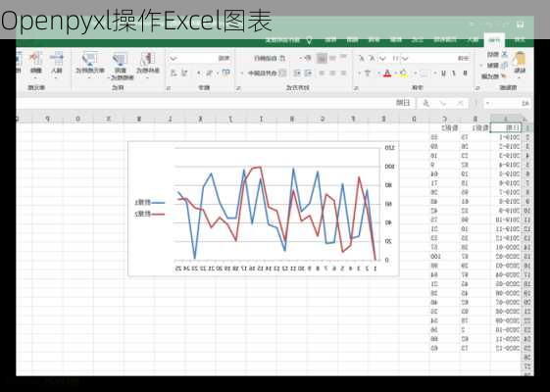Select cell A1 containing 日期
Screen dimensions: 550x392
tap(506, 128)
